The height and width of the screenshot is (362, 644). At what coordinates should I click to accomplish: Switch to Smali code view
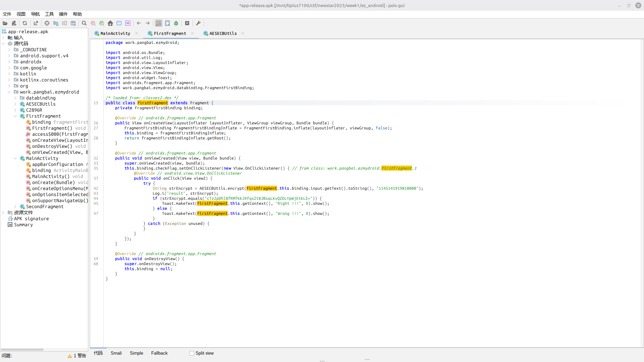[x=116, y=353]
